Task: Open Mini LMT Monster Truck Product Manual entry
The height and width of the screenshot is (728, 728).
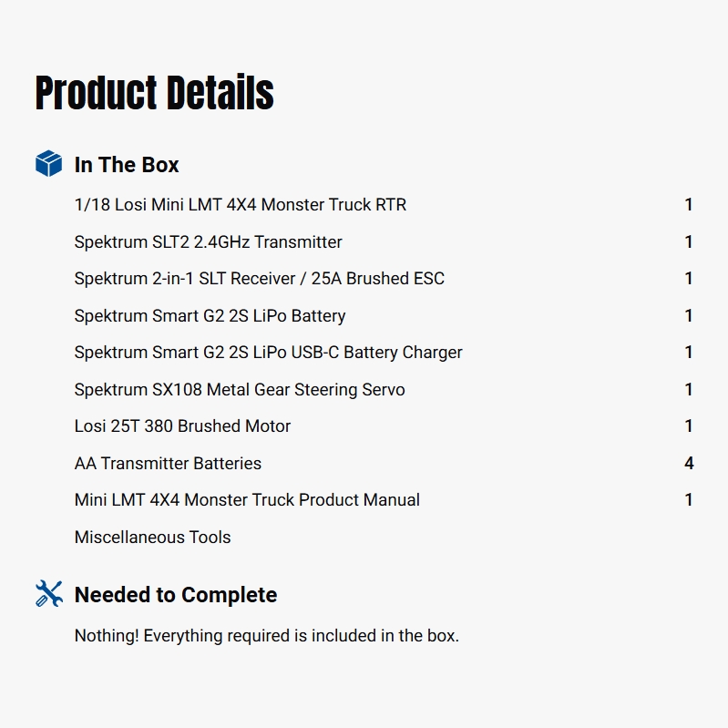Action: coord(247,500)
